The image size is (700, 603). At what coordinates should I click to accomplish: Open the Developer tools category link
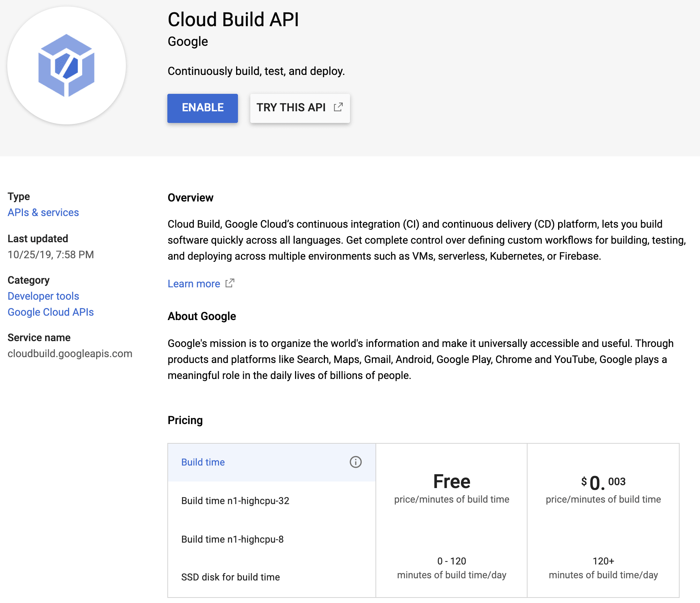click(43, 296)
